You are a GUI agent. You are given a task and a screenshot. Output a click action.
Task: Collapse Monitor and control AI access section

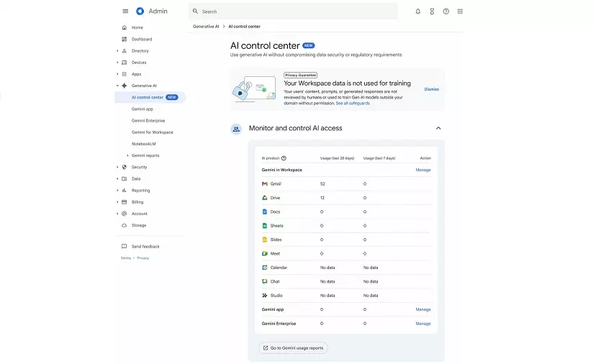click(438, 128)
